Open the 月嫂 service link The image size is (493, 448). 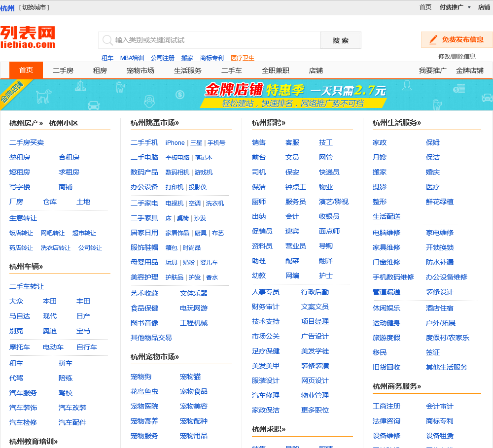coord(380,157)
